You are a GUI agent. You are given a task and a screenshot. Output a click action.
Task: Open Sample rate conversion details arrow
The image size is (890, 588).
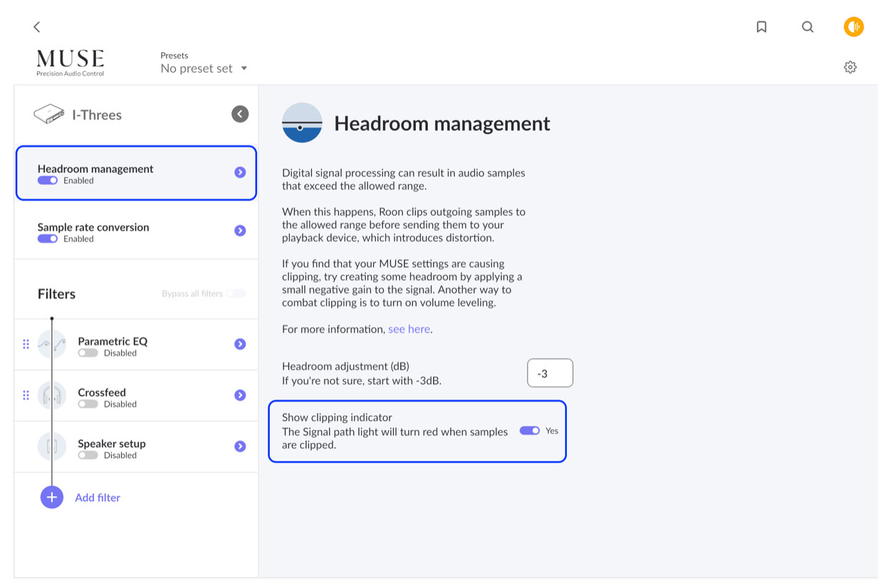240,231
